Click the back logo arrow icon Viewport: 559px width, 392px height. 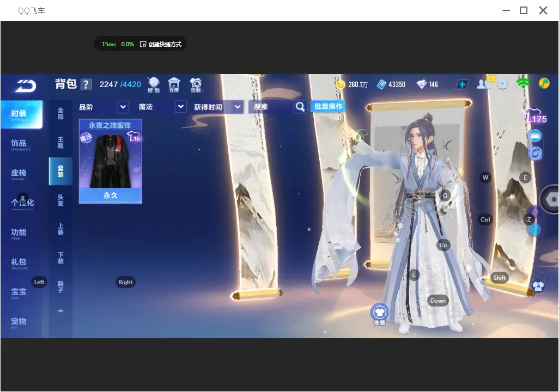click(26, 85)
